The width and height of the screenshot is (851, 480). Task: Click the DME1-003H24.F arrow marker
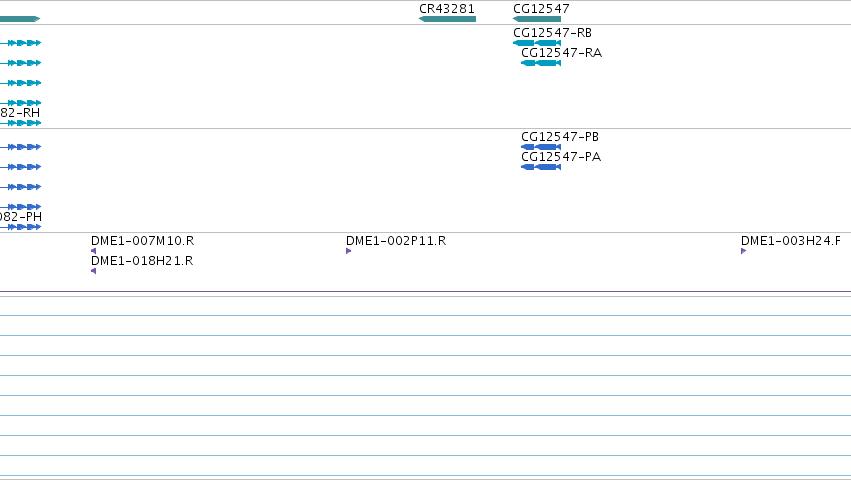click(x=744, y=251)
